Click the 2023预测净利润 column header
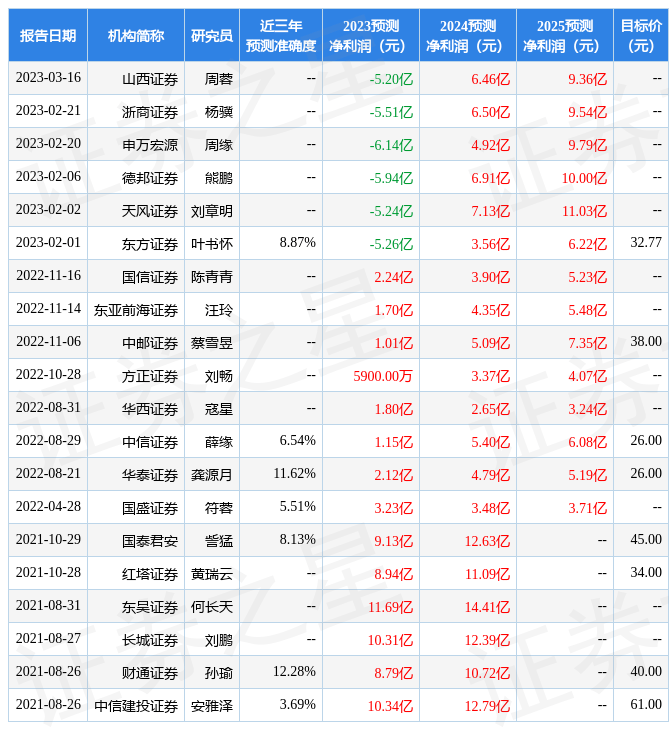 click(371, 35)
